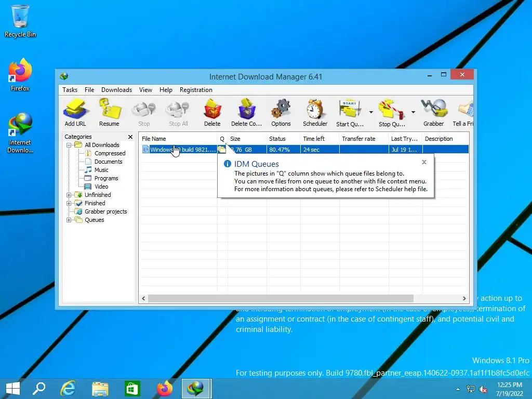Click the Add URL toolbar icon
This screenshot has width=532, height=399.
(x=75, y=113)
